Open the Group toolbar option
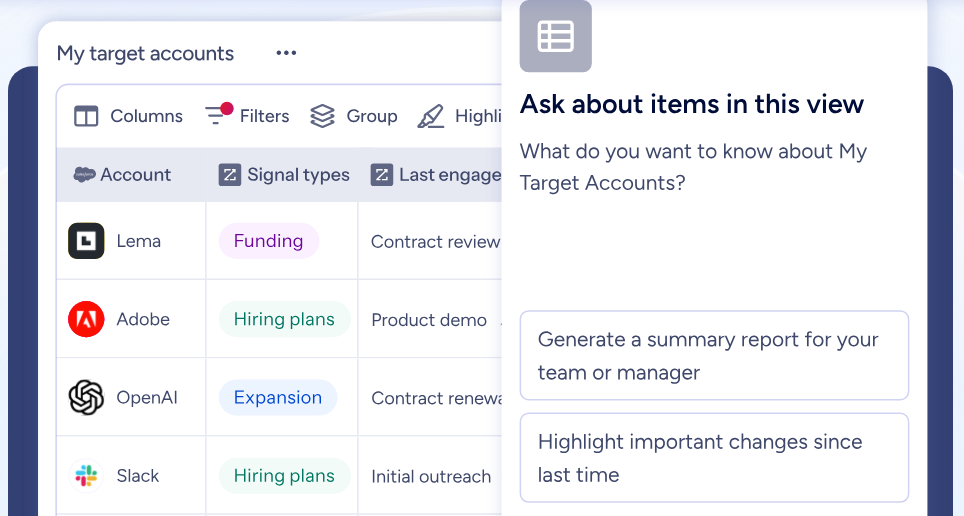 click(x=354, y=116)
